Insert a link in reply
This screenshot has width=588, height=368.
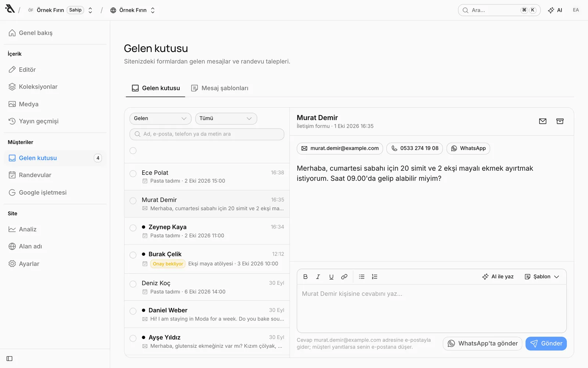point(344,277)
